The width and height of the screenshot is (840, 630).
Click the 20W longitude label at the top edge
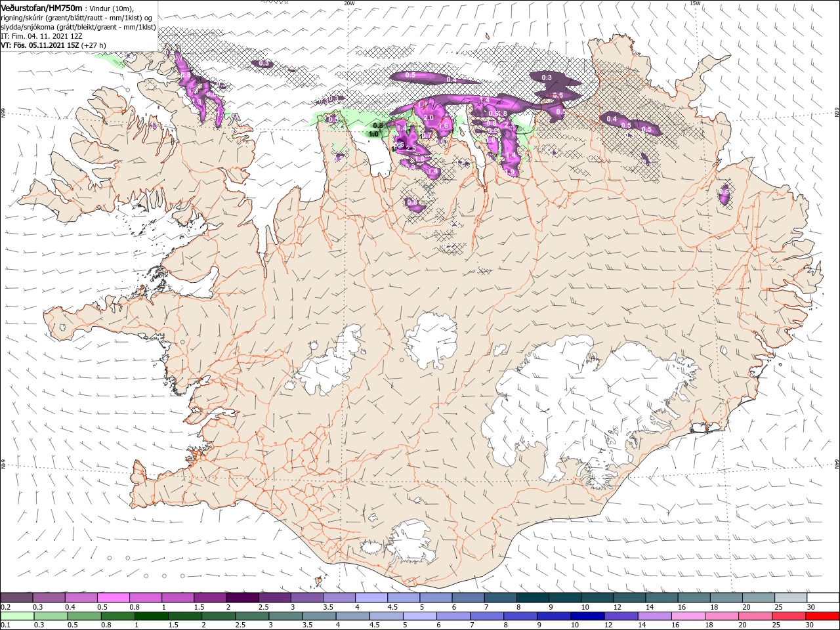pos(349,3)
